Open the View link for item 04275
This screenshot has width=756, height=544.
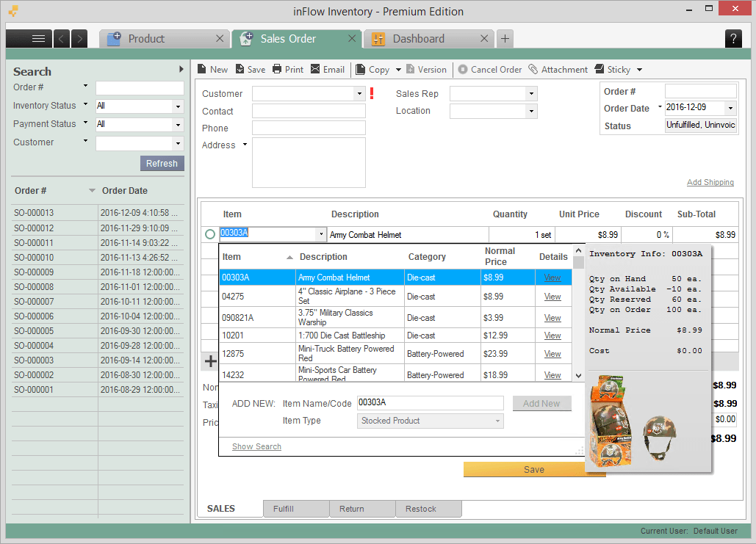pyautogui.click(x=552, y=296)
